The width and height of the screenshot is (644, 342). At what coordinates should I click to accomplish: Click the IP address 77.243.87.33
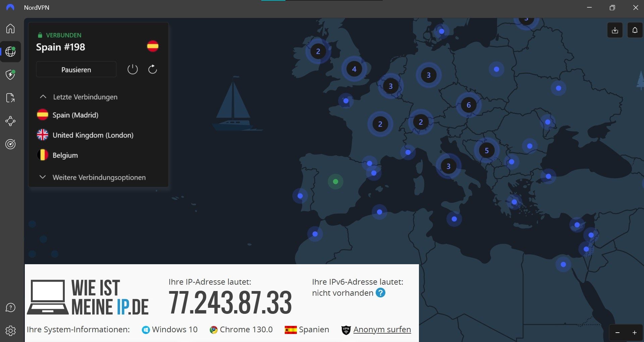click(230, 303)
